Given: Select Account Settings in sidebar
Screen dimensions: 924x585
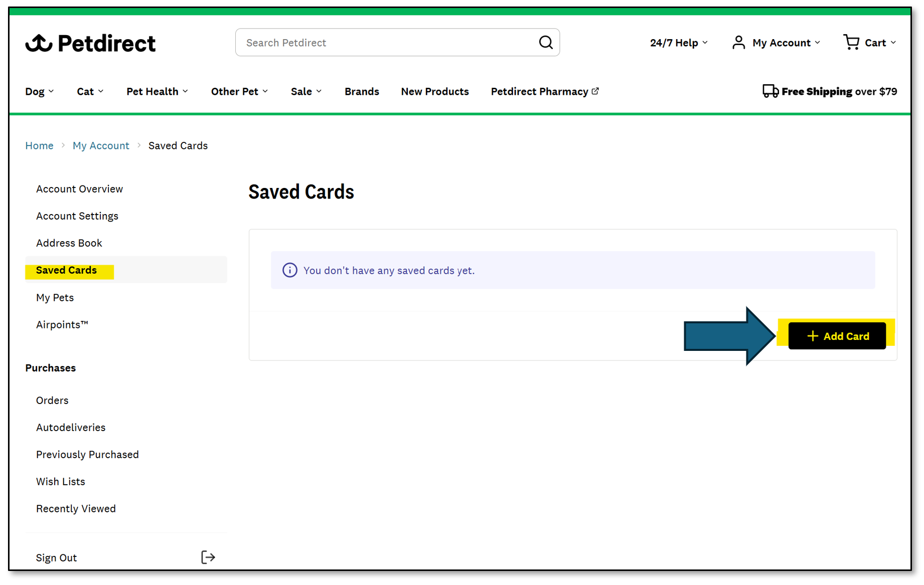Looking at the screenshot, I should (x=77, y=216).
